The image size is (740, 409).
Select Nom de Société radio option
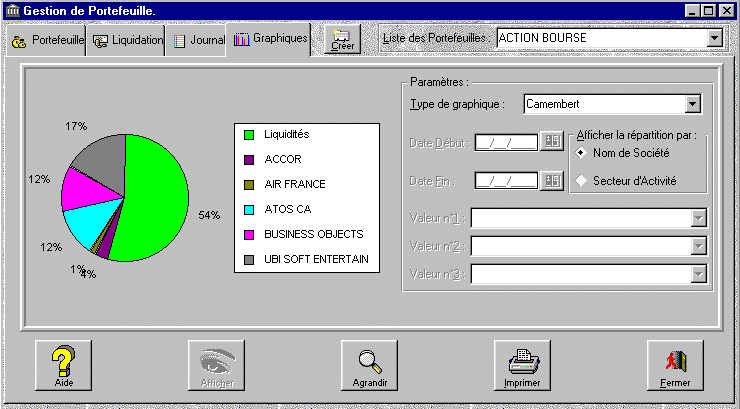580,153
